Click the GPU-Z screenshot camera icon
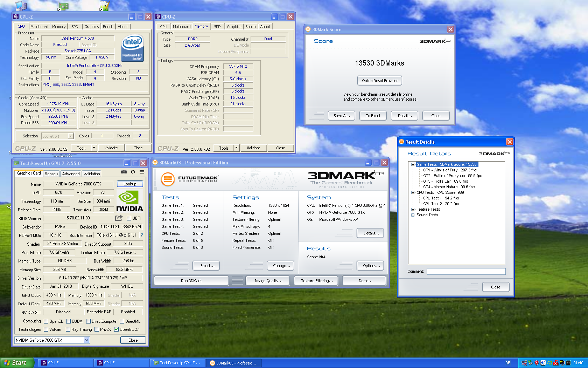 [x=124, y=172]
